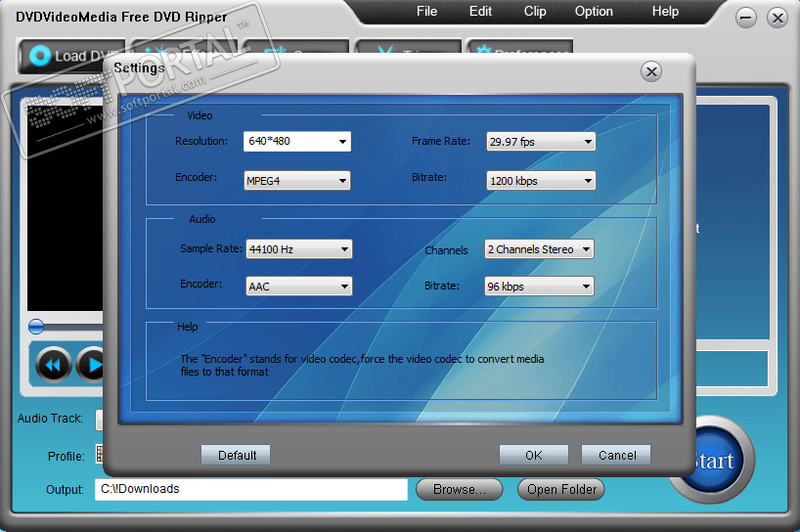Click the Load DVD toolbar button
Screen dimensions: 800x532
(x=71, y=55)
